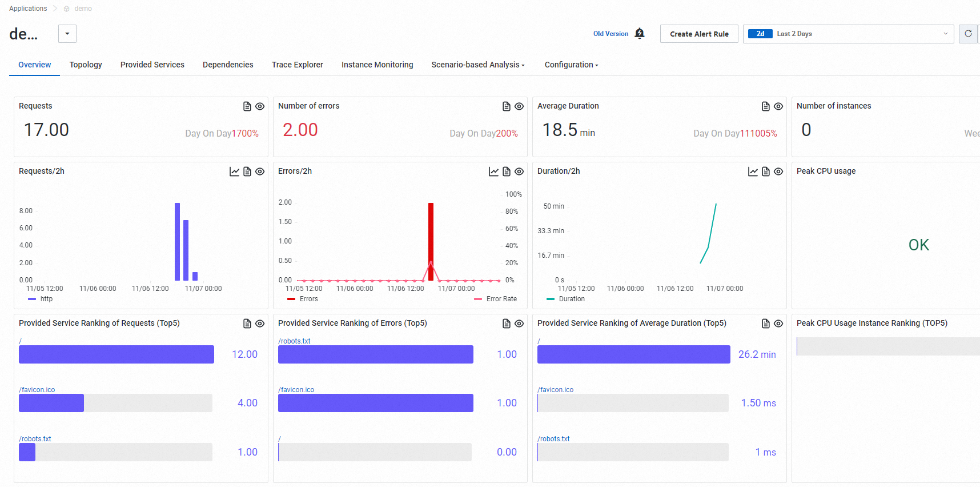The height and width of the screenshot is (487, 980).
Task: Click the Old Version link
Action: (x=611, y=34)
